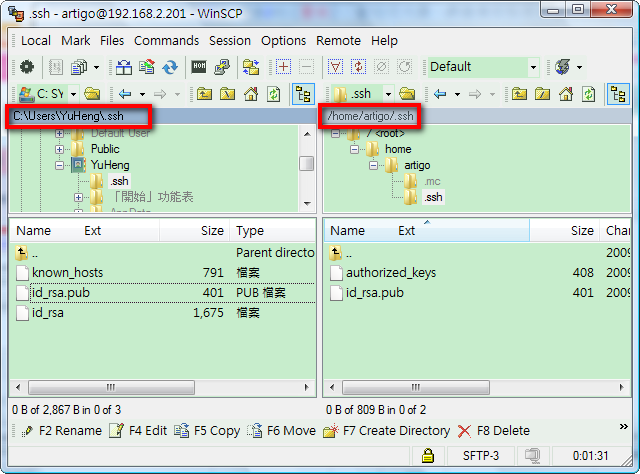Go to local parent directory icon
This screenshot has height=474, width=640.
click(204, 94)
